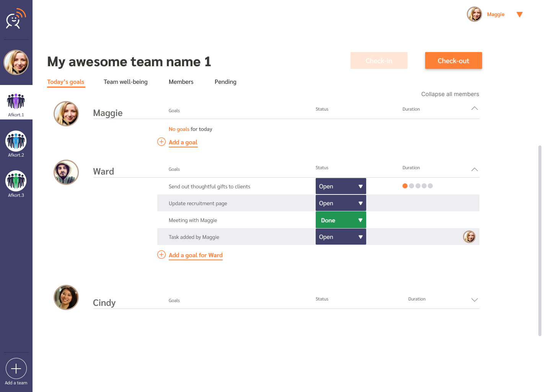
Task: Open the user menu arrow next to Maggie
Action: (x=519, y=15)
